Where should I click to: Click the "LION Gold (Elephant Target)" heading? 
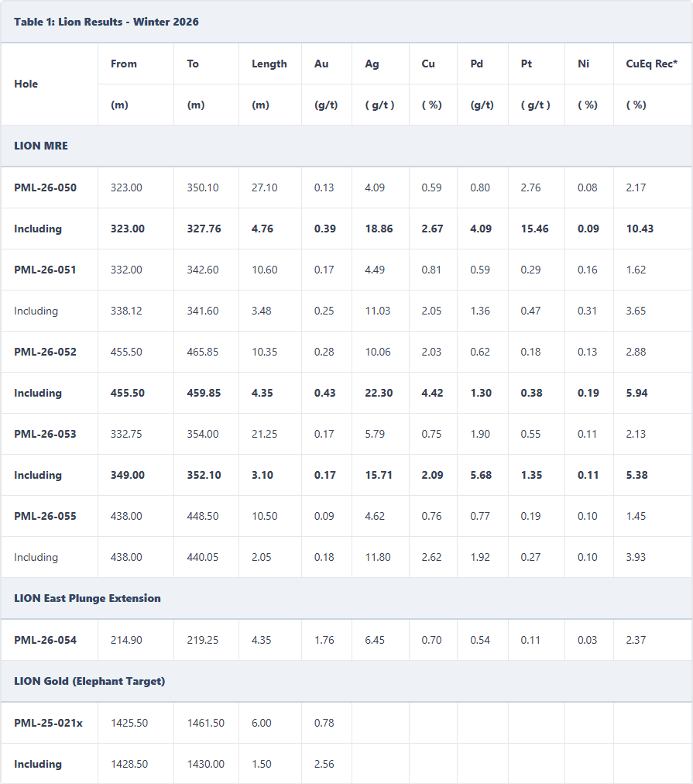pyautogui.click(x=90, y=681)
